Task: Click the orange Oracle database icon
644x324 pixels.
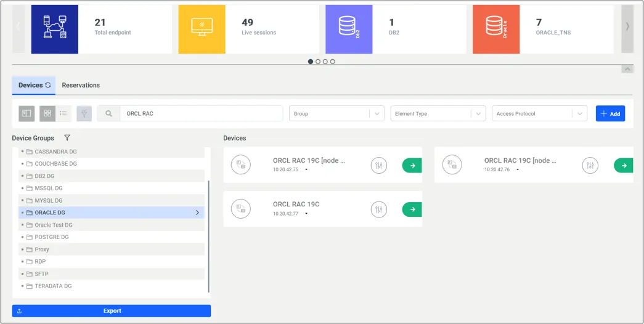Action: [x=495, y=29]
